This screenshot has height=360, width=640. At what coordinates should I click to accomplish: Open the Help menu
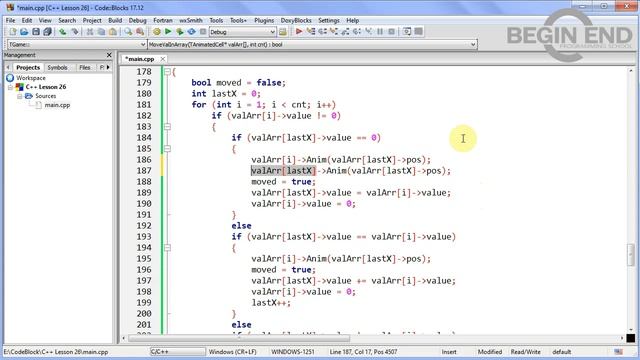[x=353, y=20]
